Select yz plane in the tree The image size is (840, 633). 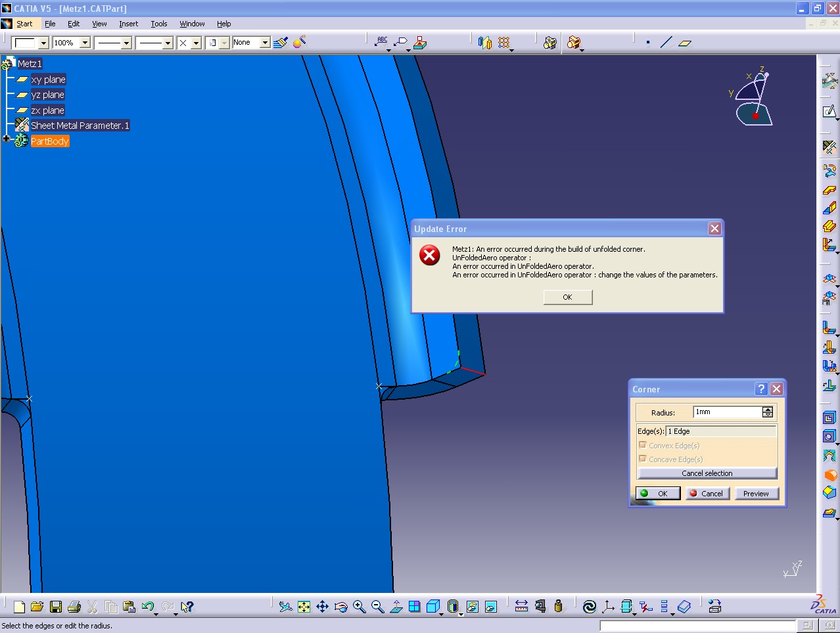click(x=47, y=95)
